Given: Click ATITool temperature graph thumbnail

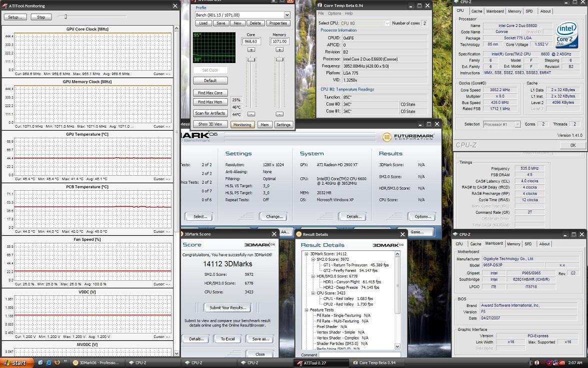Looking at the screenshot, I should [x=214, y=47].
